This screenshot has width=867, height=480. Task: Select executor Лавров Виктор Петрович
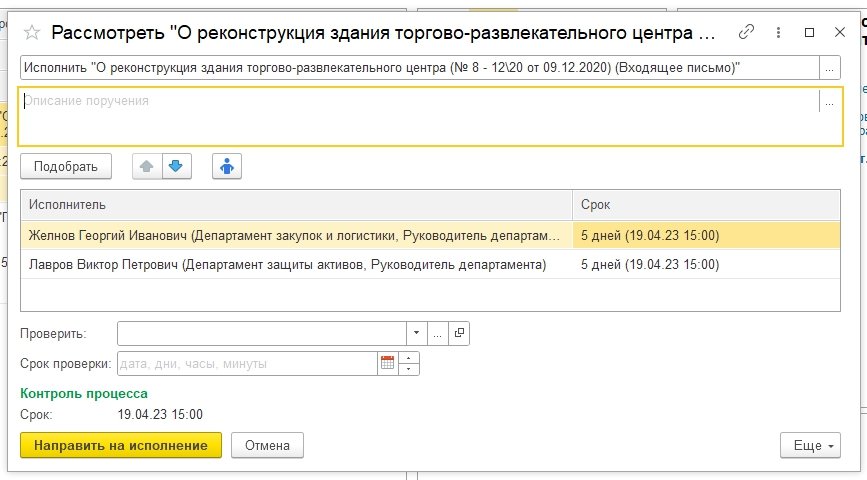296,264
